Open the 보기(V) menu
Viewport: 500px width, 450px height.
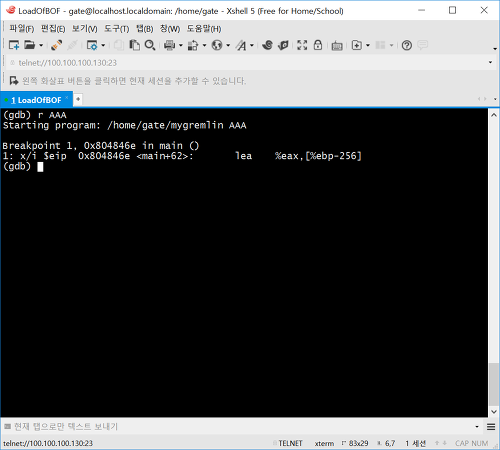click(x=85, y=29)
